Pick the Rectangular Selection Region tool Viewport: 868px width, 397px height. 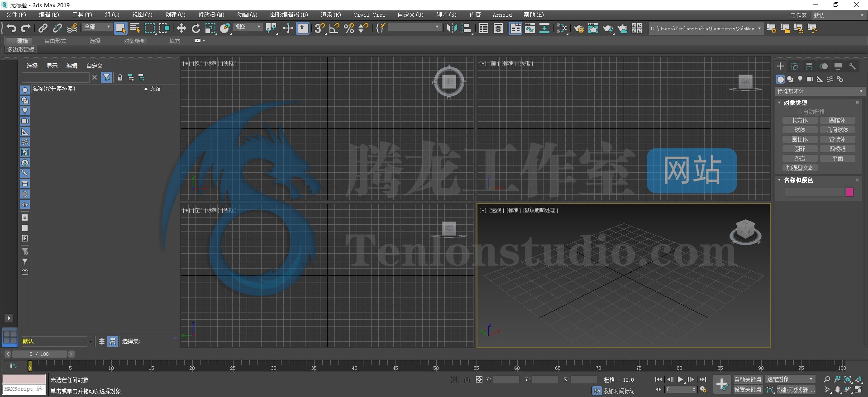pyautogui.click(x=150, y=28)
